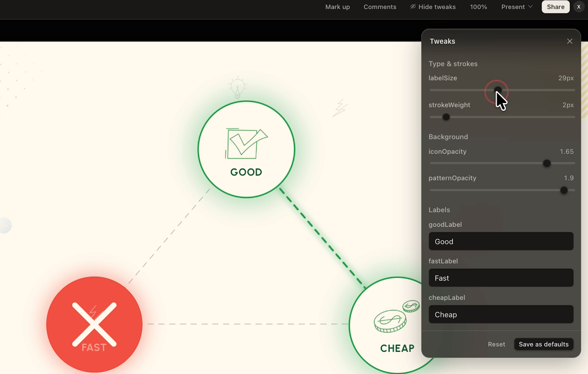The image size is (588, 374).
Task: Click the red FAST circle node
Action: click(x=94, y=325)
